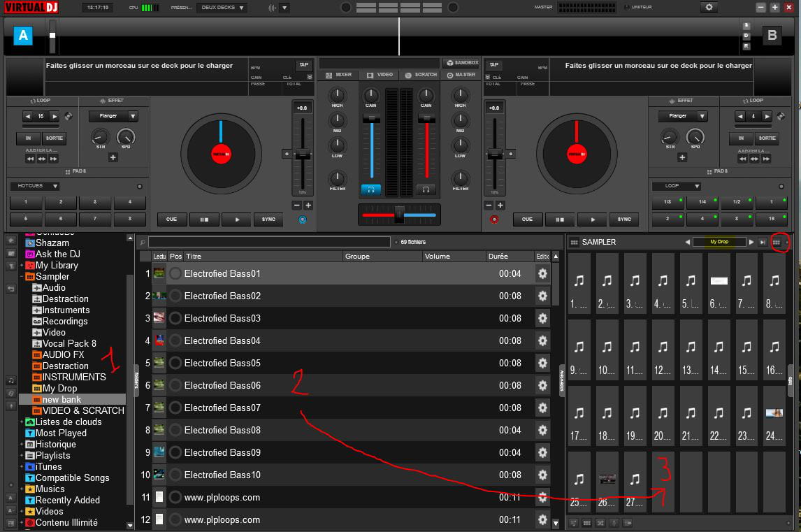
Task: Open sampler grid view options icon
Action: click(776, 242)
